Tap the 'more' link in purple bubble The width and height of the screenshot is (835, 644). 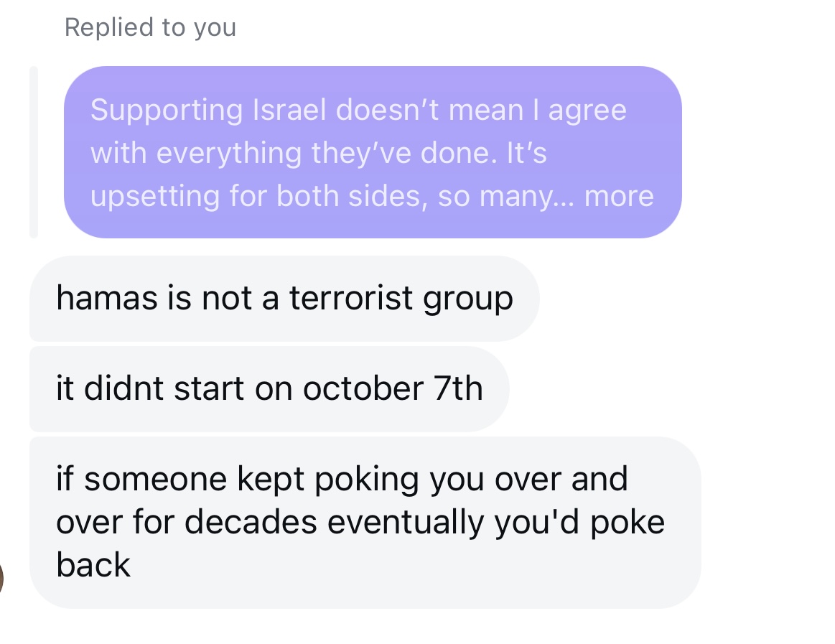[619, 196]
